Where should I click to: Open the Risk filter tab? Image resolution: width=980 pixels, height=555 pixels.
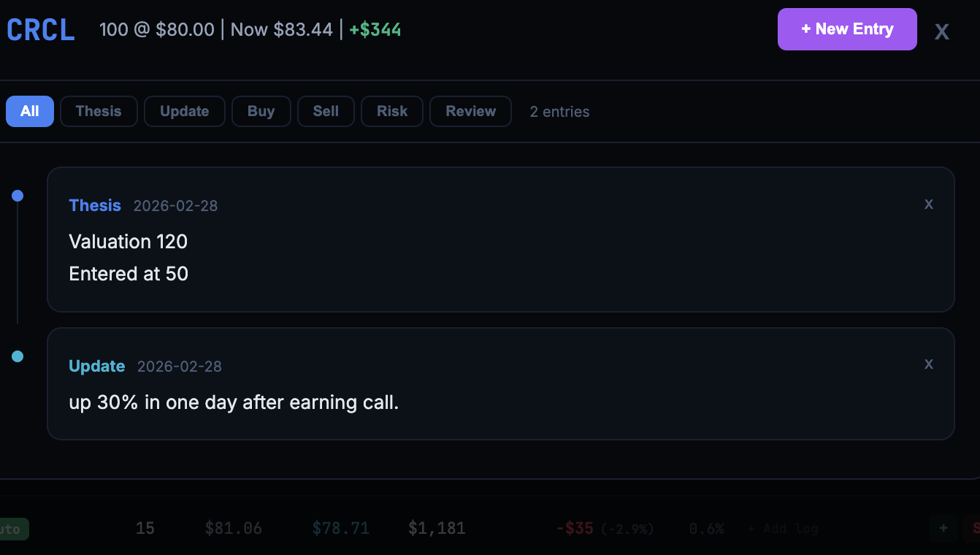coord(392,111)
